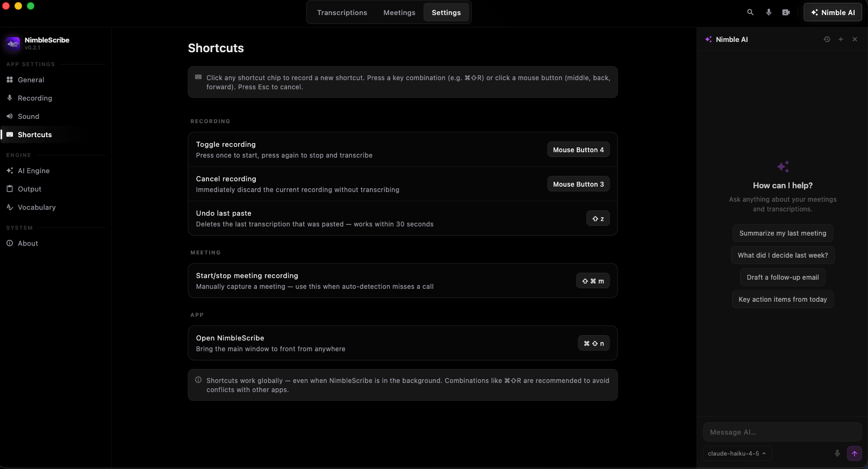This screenshot has height=469, width=868.
Task: Click the video camera icon in the top bar
Action: (786, 12)
